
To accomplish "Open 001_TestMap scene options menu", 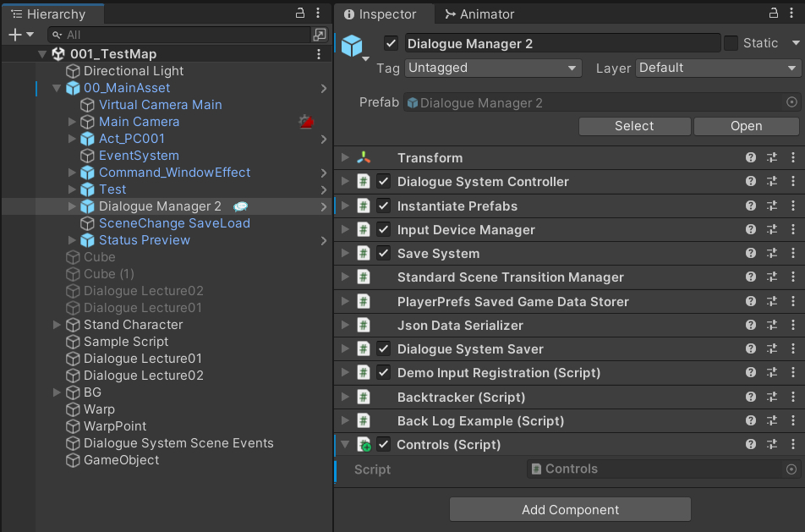I will [319, 54].
